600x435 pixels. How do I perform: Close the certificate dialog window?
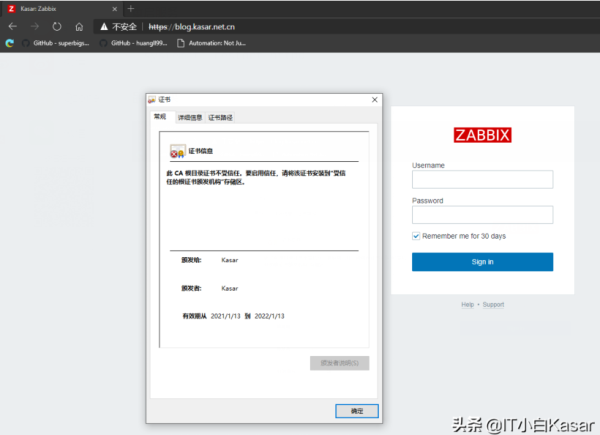[x=375, y=99]
